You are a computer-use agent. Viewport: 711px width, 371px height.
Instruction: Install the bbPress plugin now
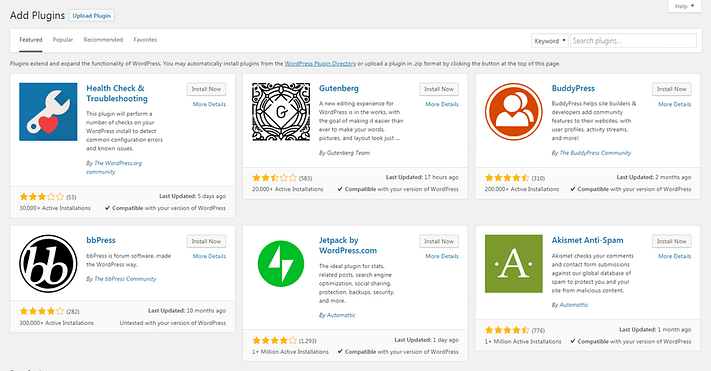click(x=206, y=241)
